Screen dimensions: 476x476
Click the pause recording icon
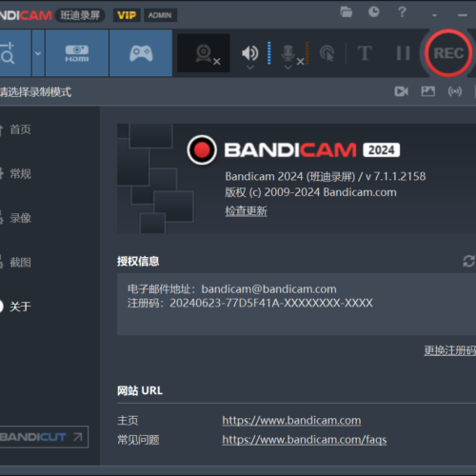pyautogui.click(x=403, y=53)
